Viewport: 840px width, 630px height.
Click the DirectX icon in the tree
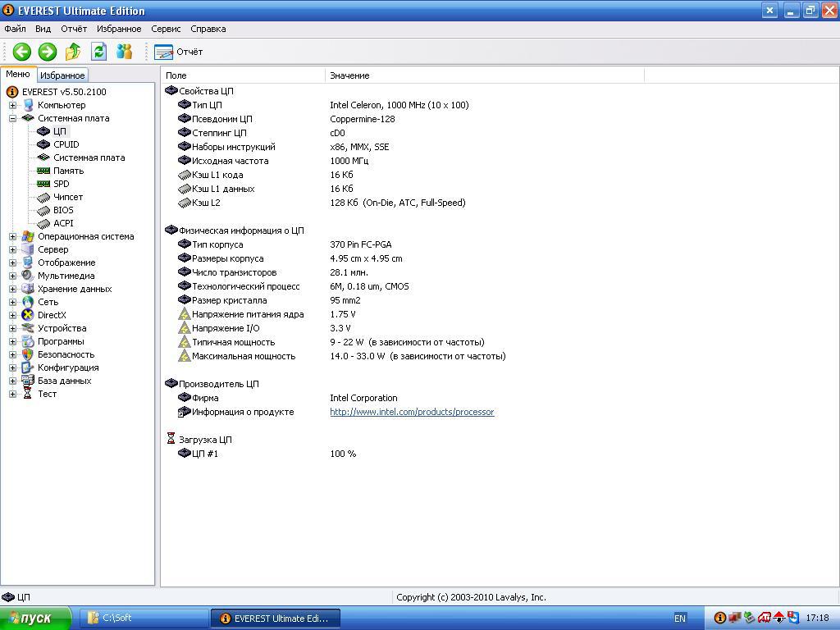[x=28, y=315]
